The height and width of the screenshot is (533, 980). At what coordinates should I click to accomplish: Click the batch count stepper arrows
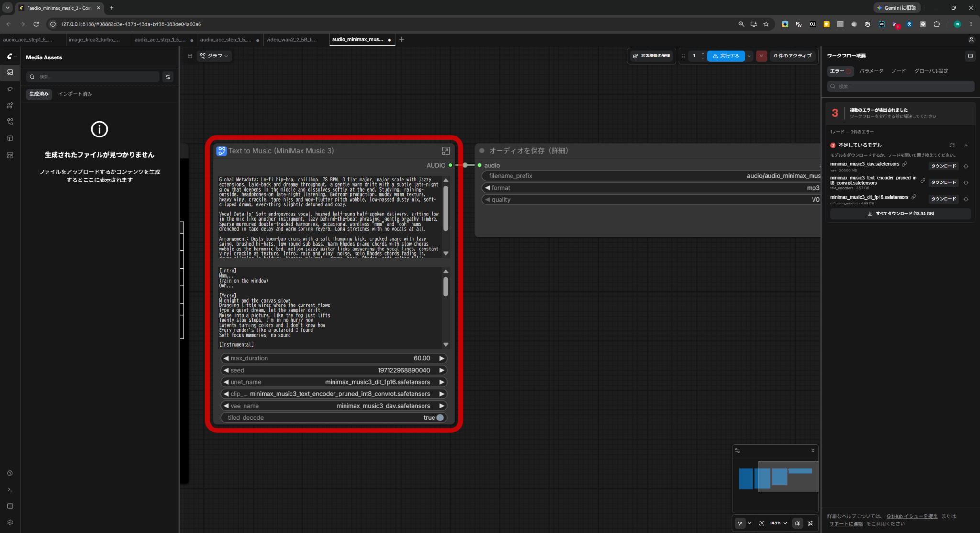click(702, 56)
